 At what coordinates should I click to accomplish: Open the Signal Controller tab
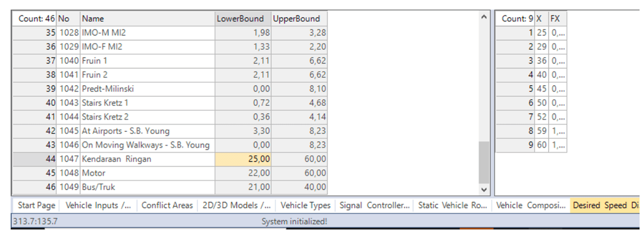pyautogui.click(x=374, y=205)
